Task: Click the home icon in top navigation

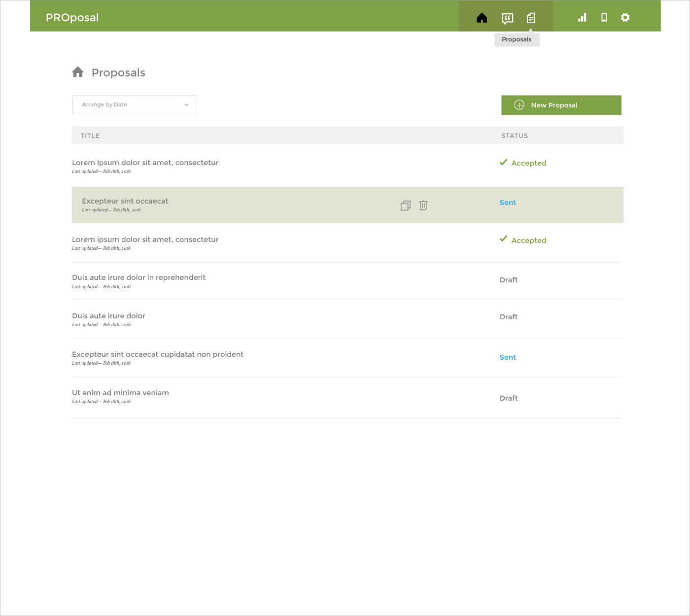Action: [482, 18]
